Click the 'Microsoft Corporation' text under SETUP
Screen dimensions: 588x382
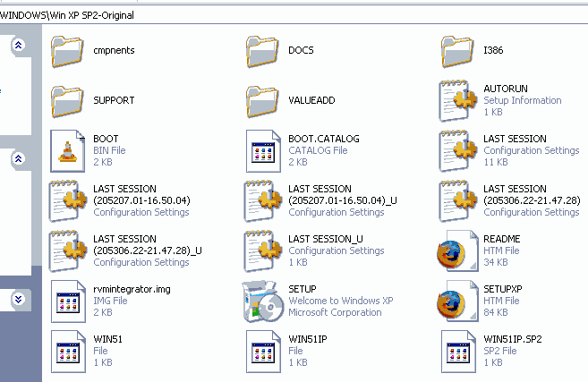(x=335, y=312)
